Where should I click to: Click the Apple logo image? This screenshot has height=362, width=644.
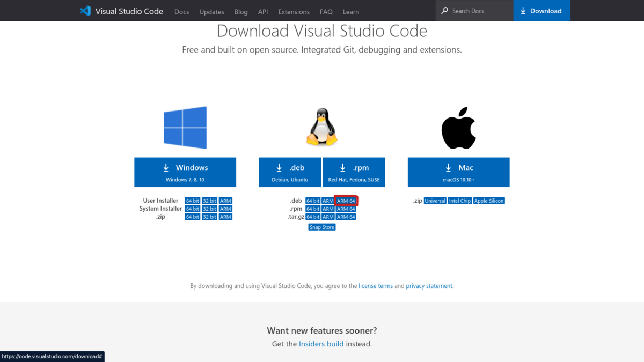pyautogui.click(x=459, y=128)
